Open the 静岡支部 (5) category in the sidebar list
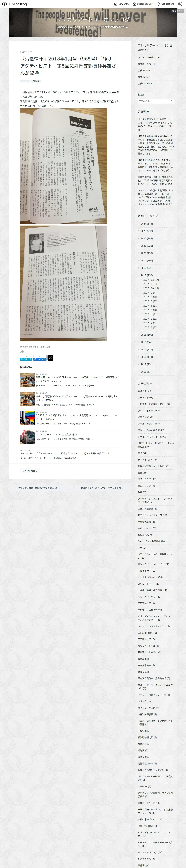This screenshot has height=868, width=186. (x=144, y=672)
